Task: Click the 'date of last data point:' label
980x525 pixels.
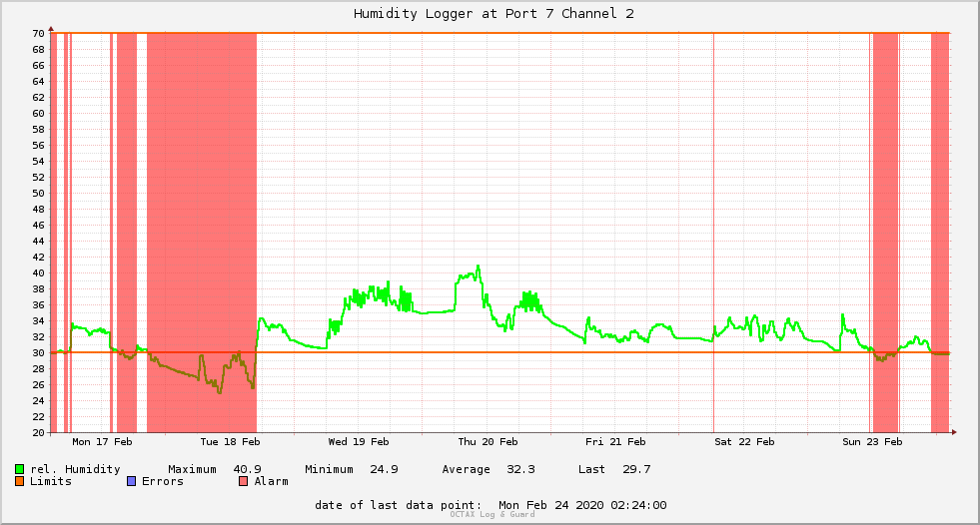Action: click(399, 505)
